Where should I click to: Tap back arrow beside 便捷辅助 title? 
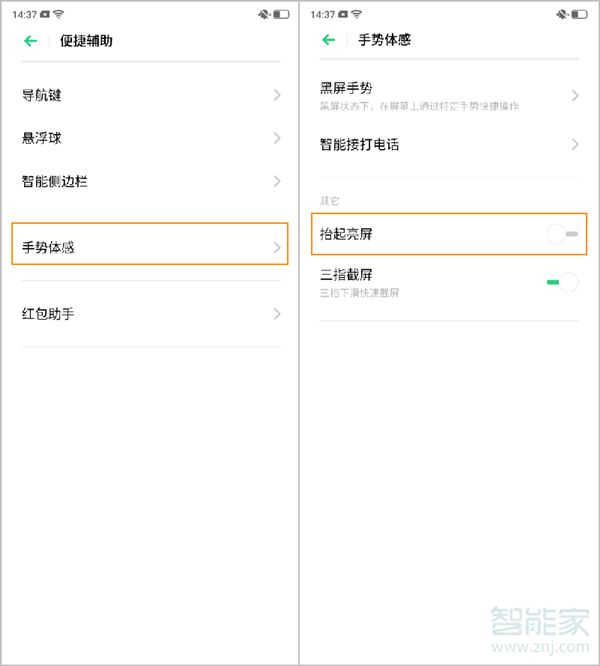pos(31,41)
